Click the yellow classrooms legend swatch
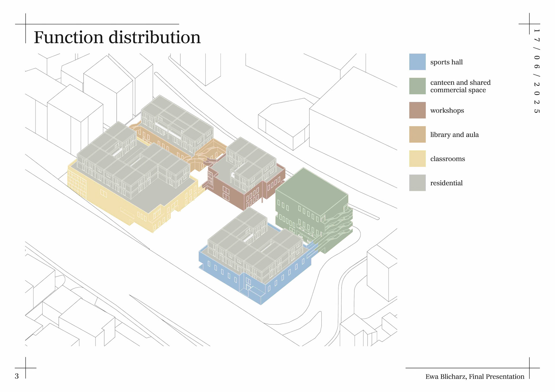 417,159
